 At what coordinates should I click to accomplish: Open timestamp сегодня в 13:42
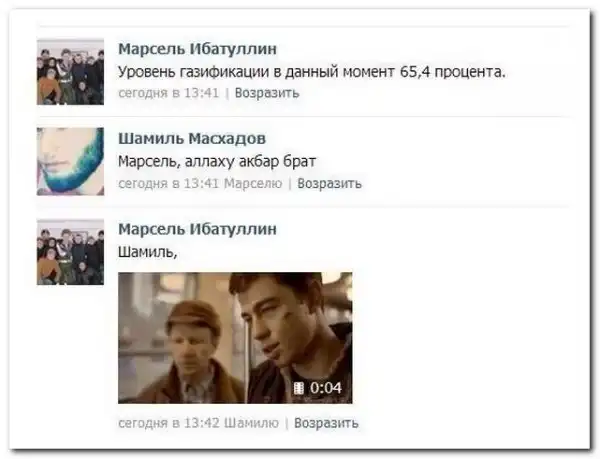pyautogui.click(x=169, y=423)
